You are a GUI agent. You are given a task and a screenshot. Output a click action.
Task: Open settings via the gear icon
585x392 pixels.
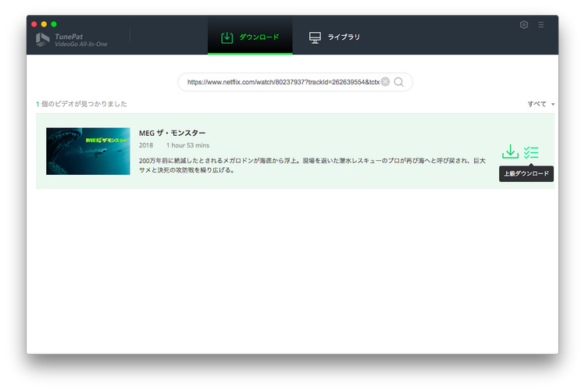coord(524,25)
